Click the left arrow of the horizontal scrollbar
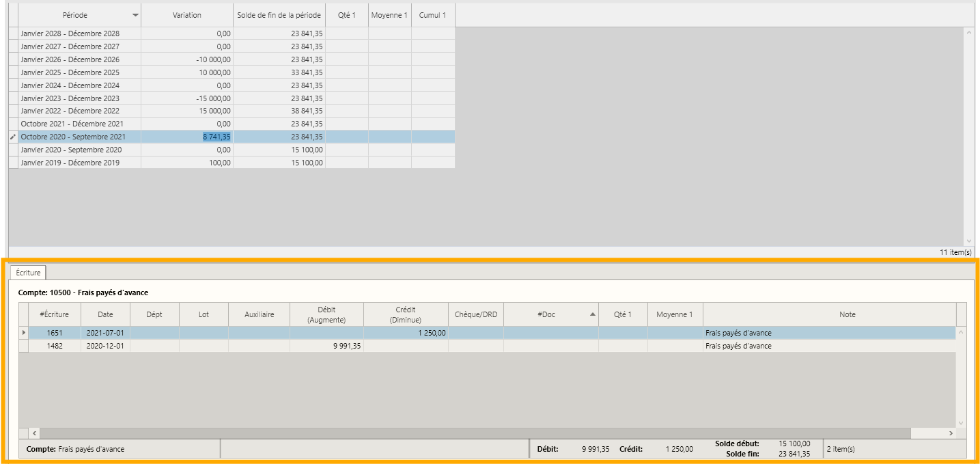 [x=34, y=433]
